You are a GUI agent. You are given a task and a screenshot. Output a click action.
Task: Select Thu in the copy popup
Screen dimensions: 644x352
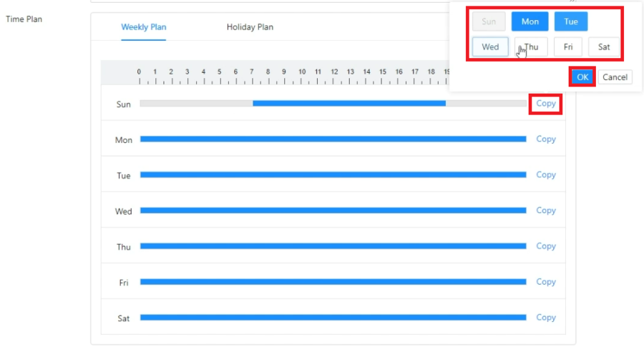[531, 47]
